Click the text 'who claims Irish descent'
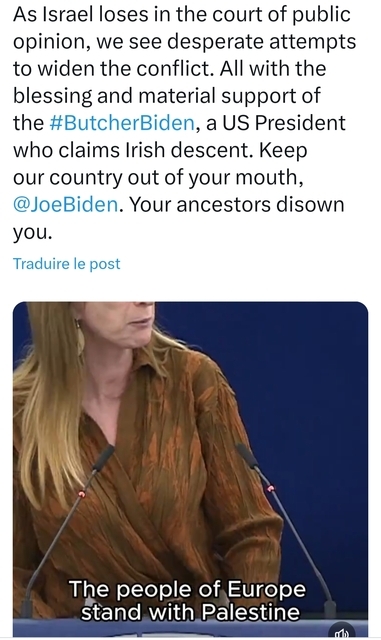 [x=131, y=151]
